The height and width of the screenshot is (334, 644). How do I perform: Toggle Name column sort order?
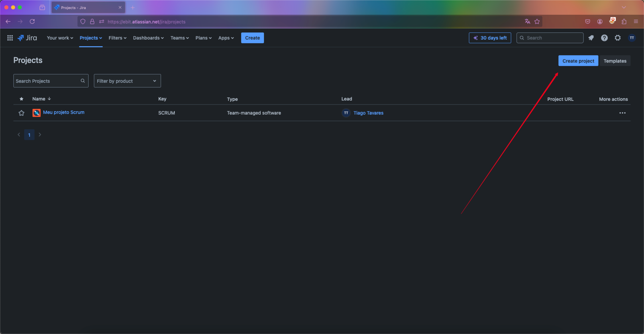[42, 99]
